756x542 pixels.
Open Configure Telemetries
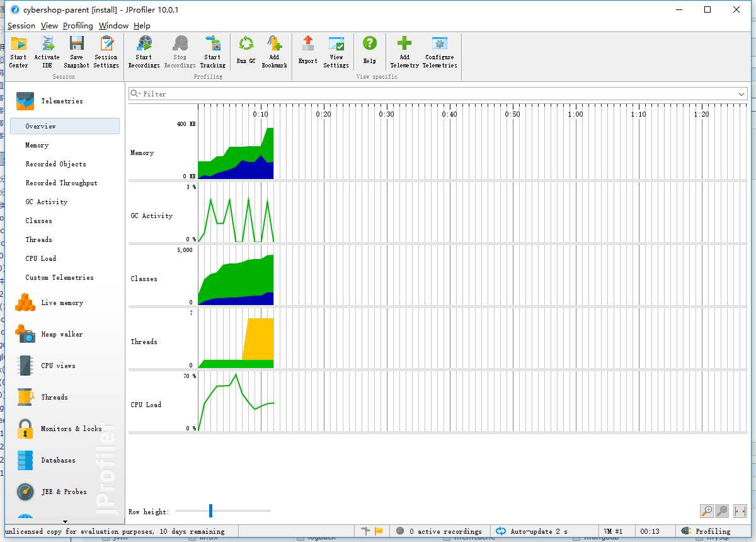click(440, 52)
